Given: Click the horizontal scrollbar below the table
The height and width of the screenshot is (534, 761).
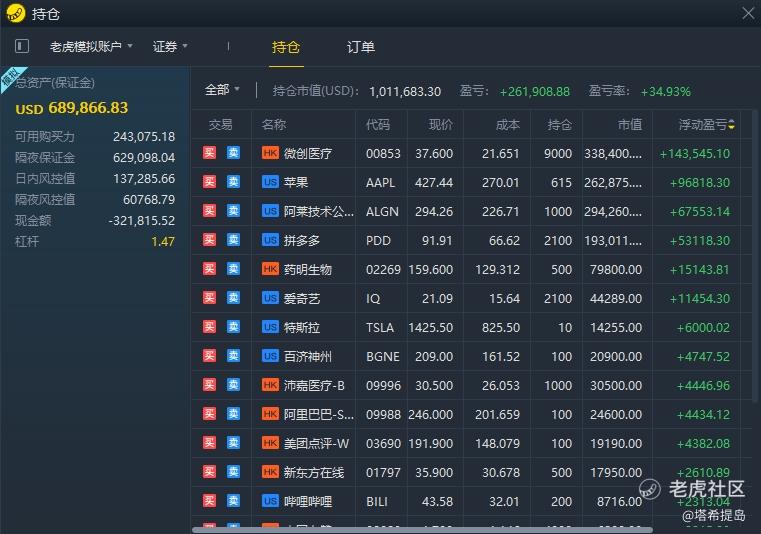Looking at the screenshot, I should [x=422, y=530].
